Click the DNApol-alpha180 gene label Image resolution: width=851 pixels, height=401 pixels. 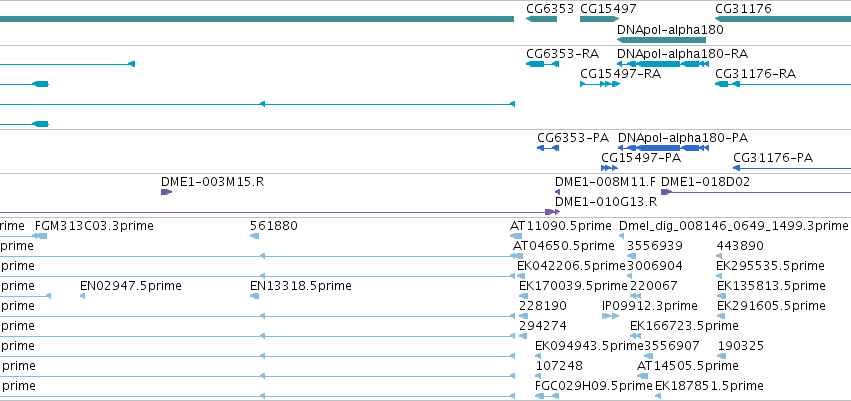(670, 30)
